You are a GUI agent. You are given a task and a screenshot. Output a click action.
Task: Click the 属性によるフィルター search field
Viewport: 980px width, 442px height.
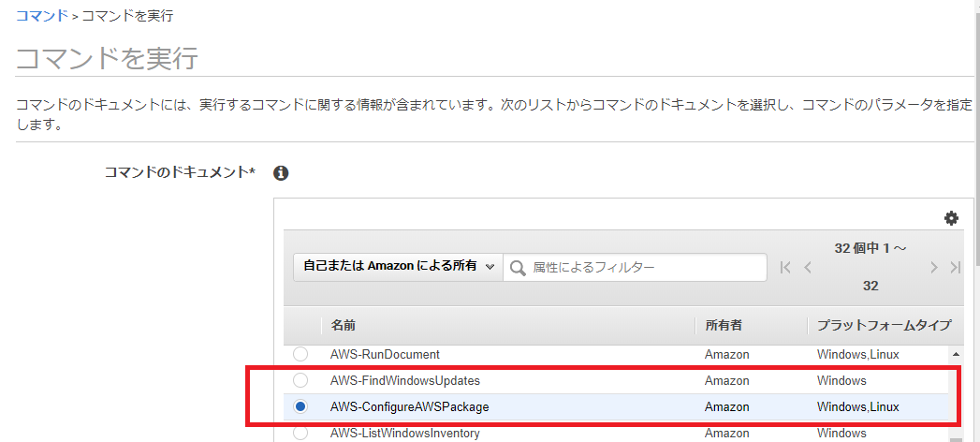coord(635,267)
